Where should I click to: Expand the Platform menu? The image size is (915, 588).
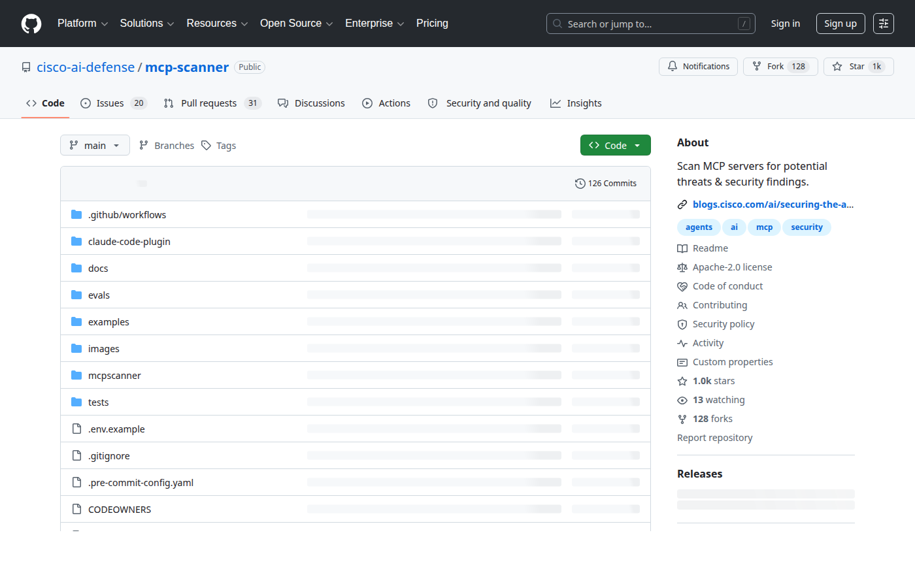tap(83, 24)
